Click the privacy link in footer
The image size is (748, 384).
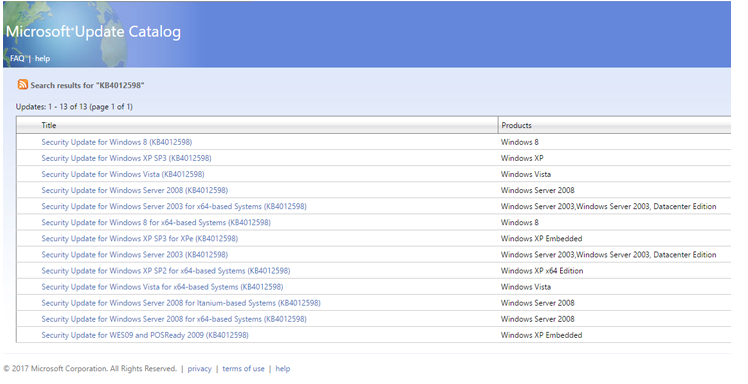199,368
